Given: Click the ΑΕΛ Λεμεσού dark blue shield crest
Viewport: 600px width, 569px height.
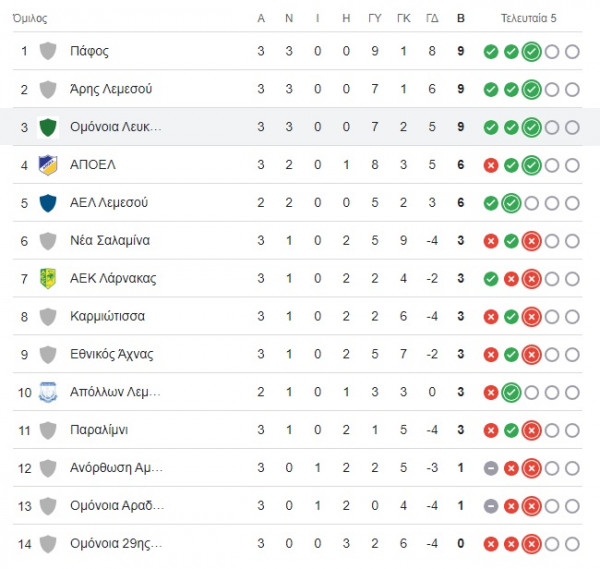Looking at the screenshot, I should pyautogui.click(x=48, y=203).
